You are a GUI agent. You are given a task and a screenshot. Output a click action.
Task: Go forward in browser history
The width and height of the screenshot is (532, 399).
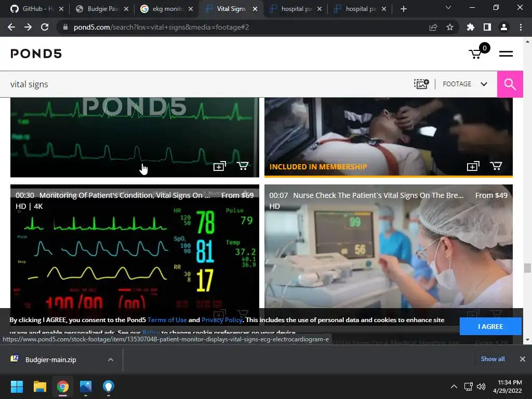pos(28,27)
